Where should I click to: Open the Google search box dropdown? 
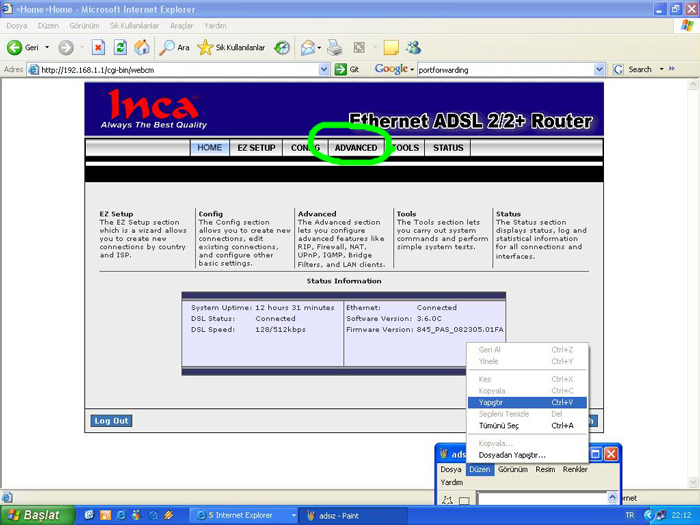[x=599, y=70]
